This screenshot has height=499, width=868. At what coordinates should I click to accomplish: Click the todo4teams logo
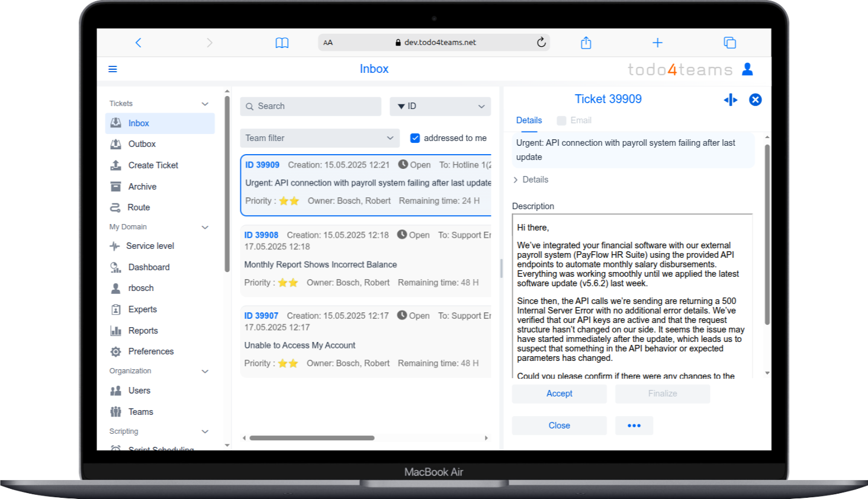point(680,70)
